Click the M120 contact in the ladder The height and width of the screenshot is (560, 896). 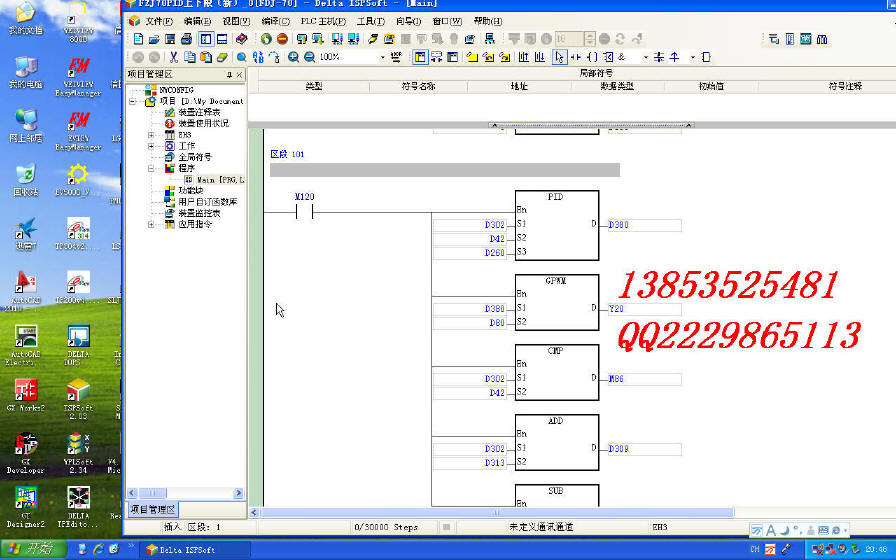click(305, 212)
